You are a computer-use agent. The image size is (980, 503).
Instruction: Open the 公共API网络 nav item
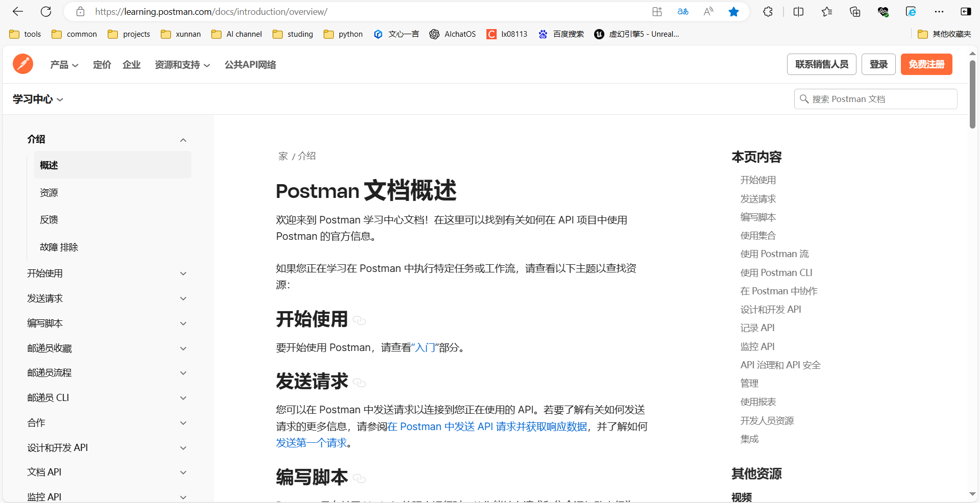250,65
